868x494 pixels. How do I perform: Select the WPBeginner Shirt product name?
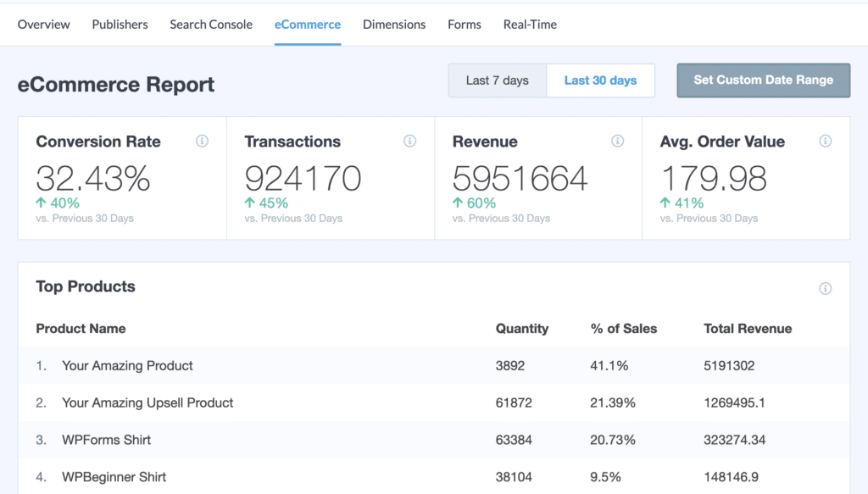click(114, 477)
